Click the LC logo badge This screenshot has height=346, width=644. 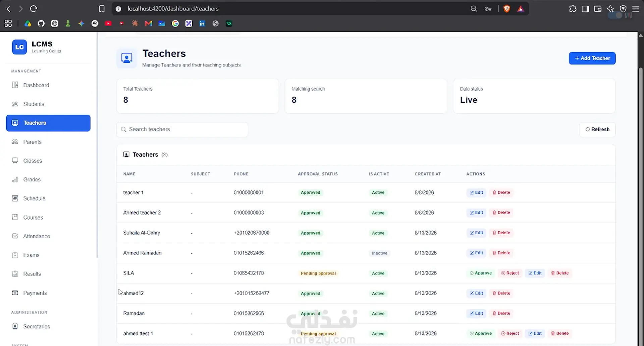click(19, 47)
